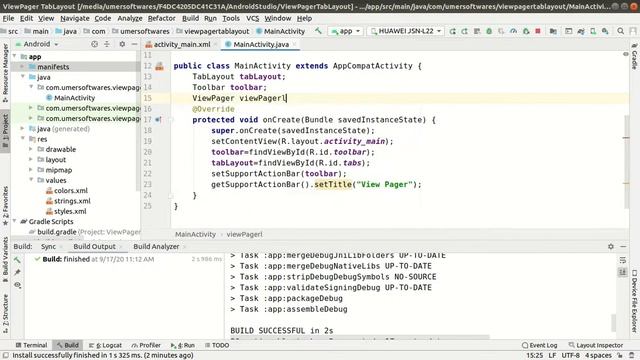640x360 pixels.
Task: Collapse the values folder arrow
Action: point(31,180)
